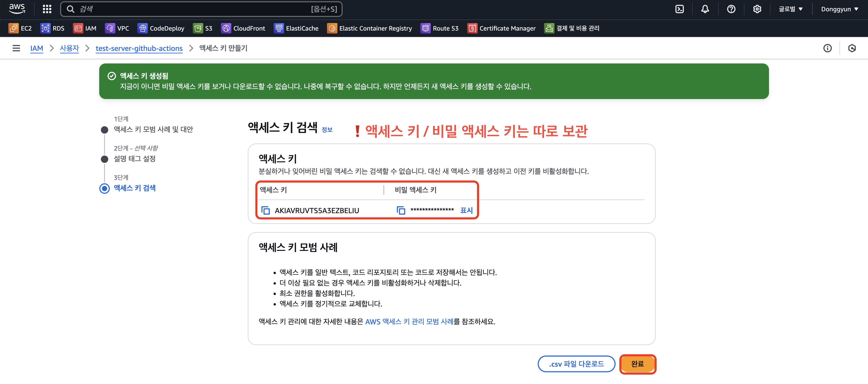Select step 3 access key retrieval
The image size is (868, 384).
[134, 188]
